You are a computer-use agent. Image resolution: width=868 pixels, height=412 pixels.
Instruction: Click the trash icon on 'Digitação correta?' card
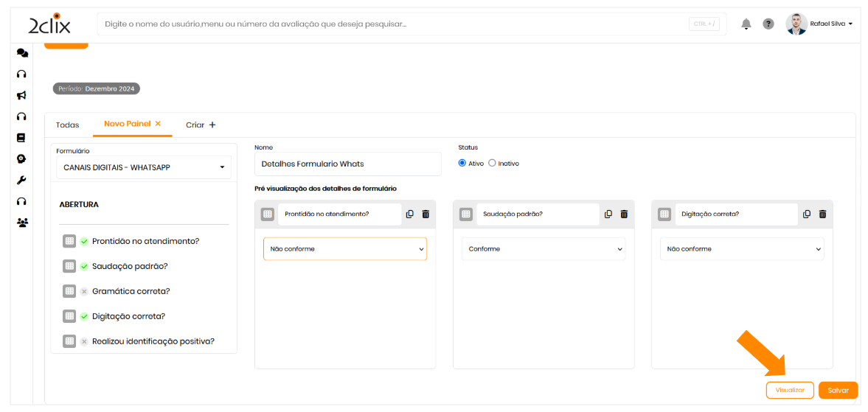pyautogui.click(x=822, y=214)
